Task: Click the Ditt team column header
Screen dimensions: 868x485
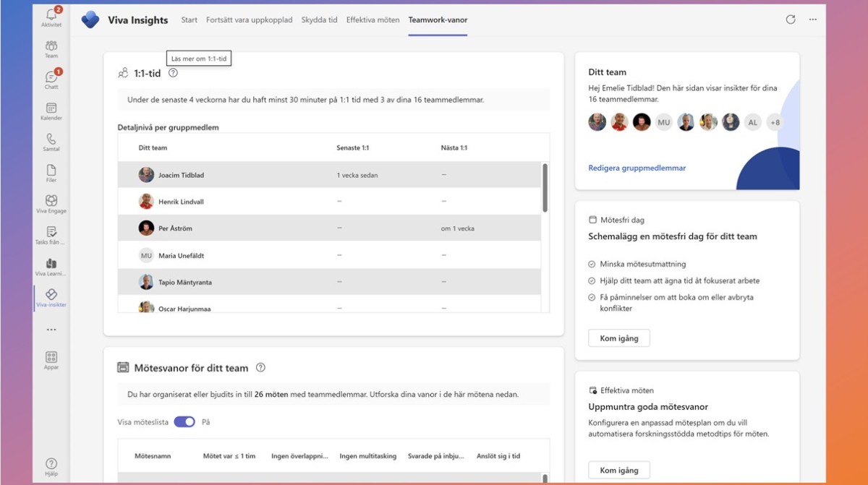Action: click(153, 147)
